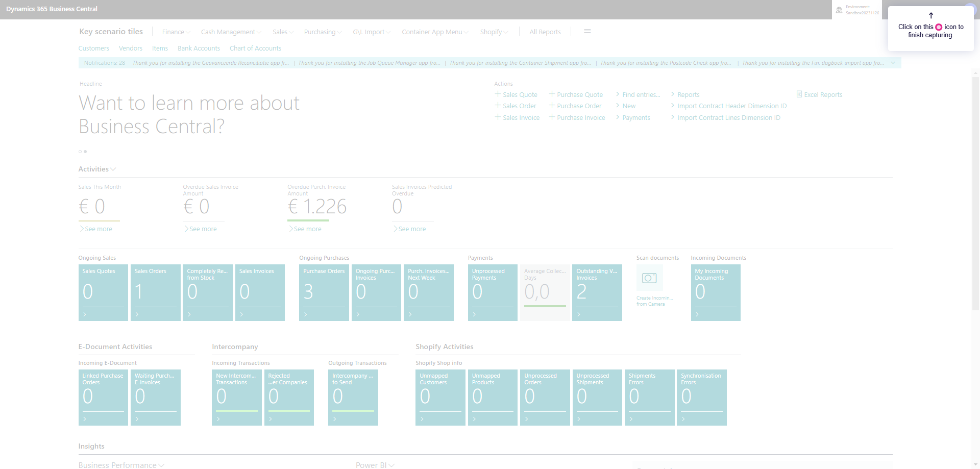This screenshot has width=980, height=469.
Task: Click the arrow on Unprocessed Shipments tile
Action: tap(579, 419)
